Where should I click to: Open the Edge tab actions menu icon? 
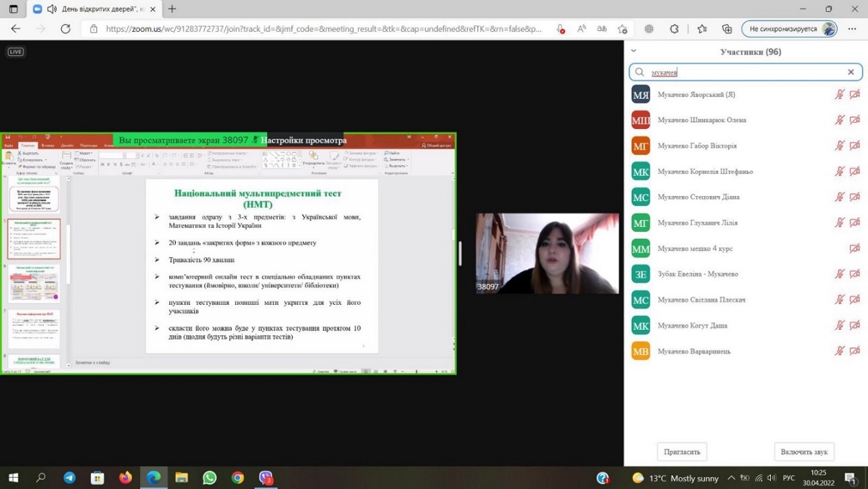(13, 9)
